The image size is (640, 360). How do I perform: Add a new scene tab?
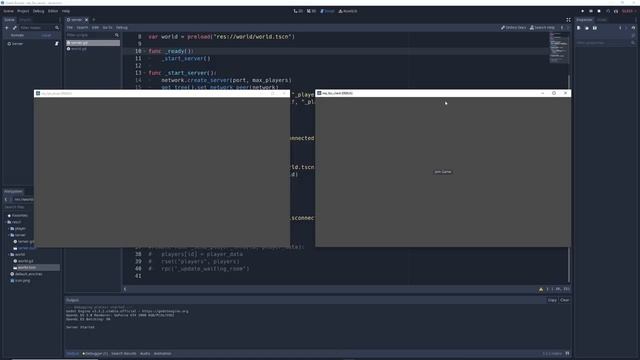click(93, 20)
